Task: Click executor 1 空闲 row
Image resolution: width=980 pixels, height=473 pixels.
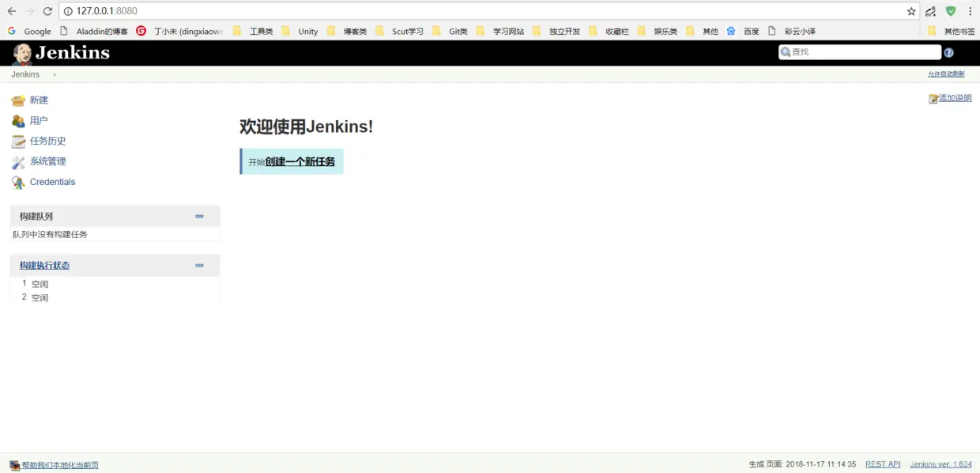Action: point(115,283)
